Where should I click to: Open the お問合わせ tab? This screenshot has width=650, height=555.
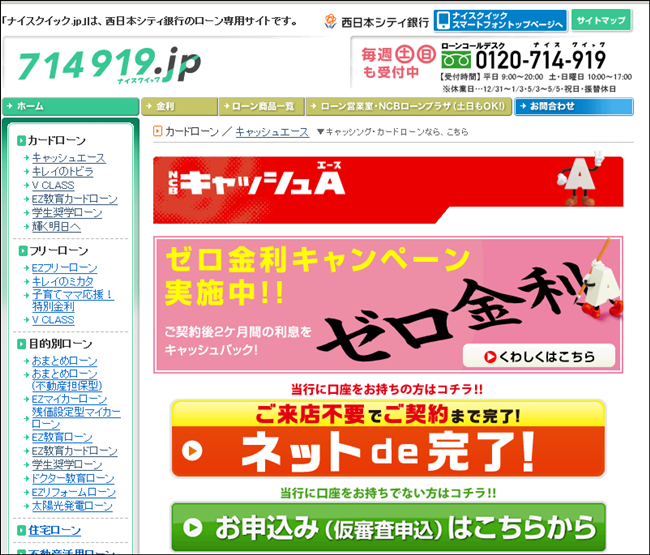[x=574, y=107]
